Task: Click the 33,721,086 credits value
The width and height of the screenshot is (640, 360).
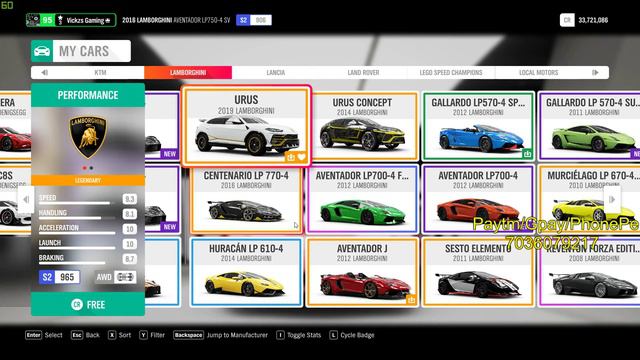Action: (593, 20)
